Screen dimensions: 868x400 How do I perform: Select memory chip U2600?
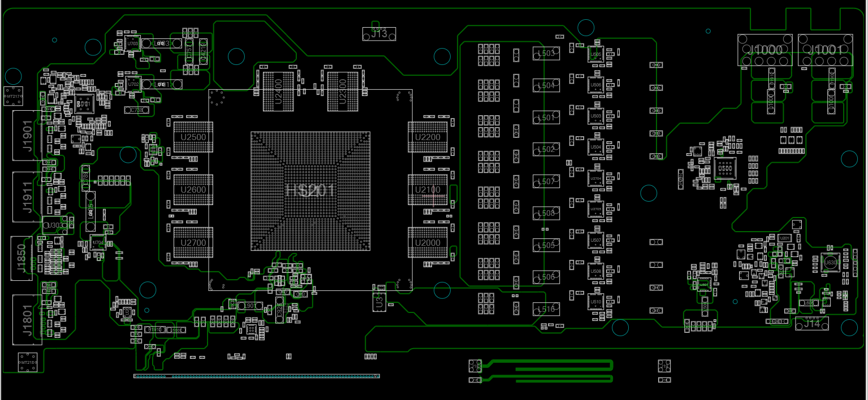(193, 189)
